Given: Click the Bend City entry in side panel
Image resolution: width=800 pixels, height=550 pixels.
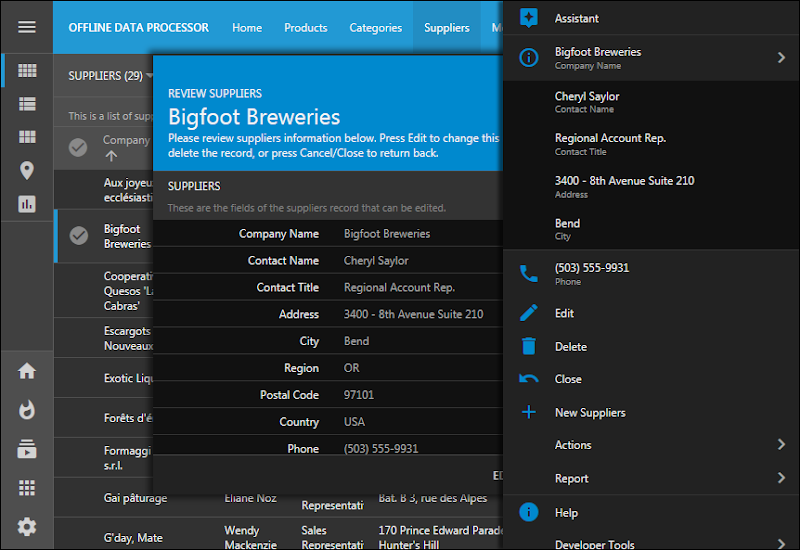Looking at the screenshot, I should pos(651,229).
